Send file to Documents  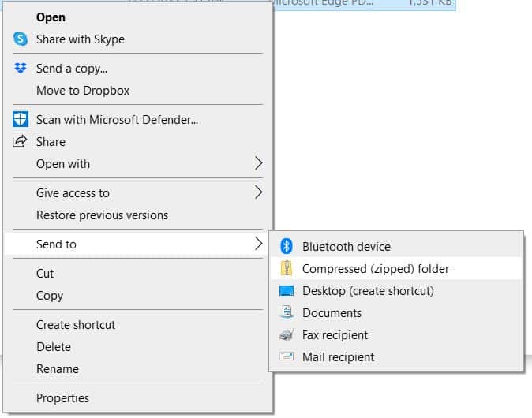(x=396, y=312)
